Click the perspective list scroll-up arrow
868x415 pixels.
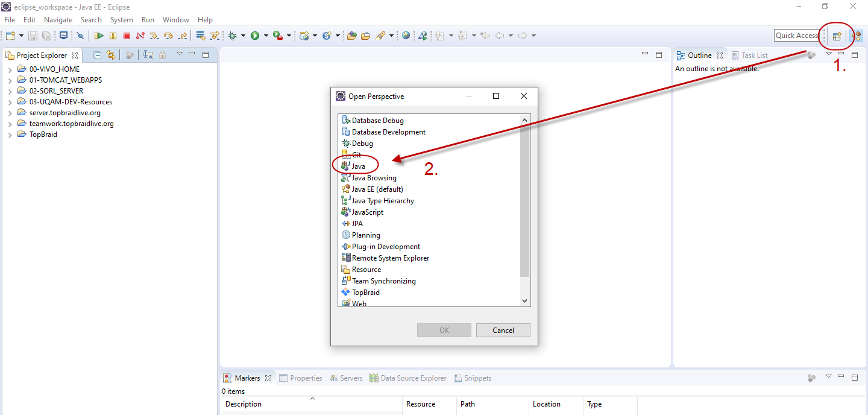pyautogui.click(x=524, y=120)
